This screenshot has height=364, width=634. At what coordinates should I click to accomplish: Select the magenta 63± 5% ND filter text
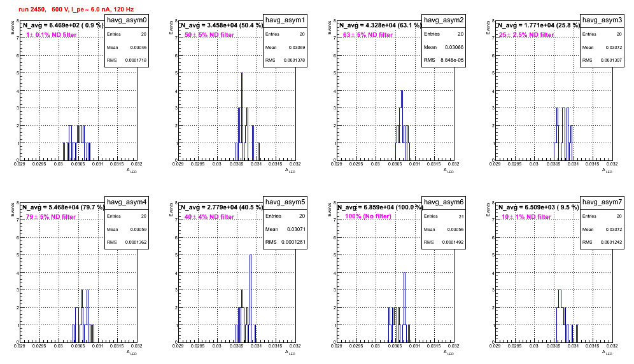coord(368,35)
